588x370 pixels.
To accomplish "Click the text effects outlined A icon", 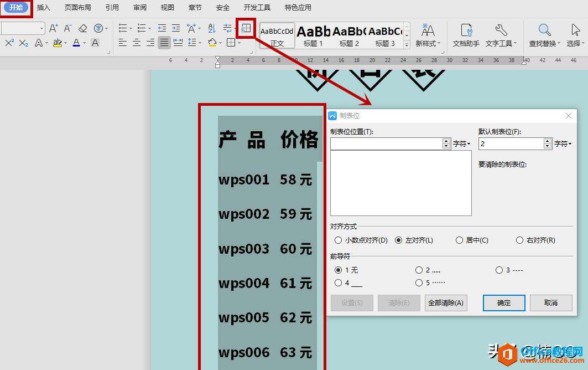I will (x=39, y=43).
